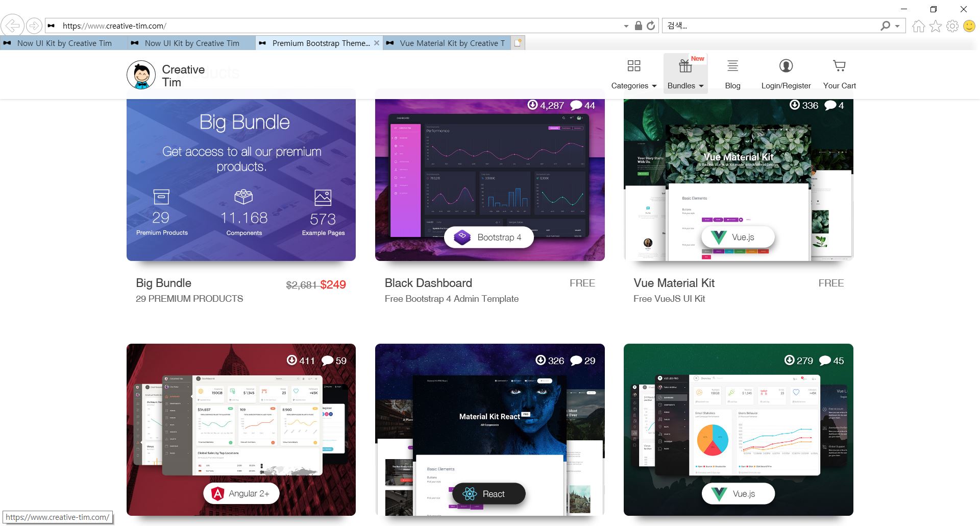Open the address bar history dropdown arrow

(x=626, y=26)
